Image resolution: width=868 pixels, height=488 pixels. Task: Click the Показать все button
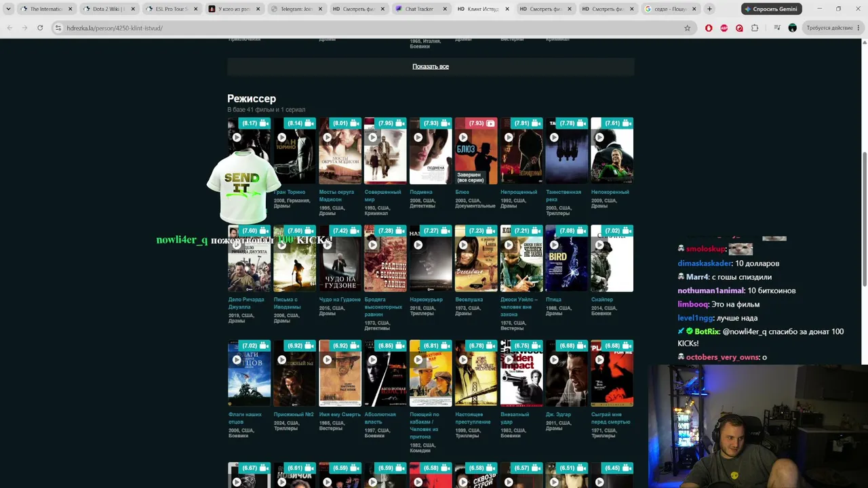(x=431, y=66)
